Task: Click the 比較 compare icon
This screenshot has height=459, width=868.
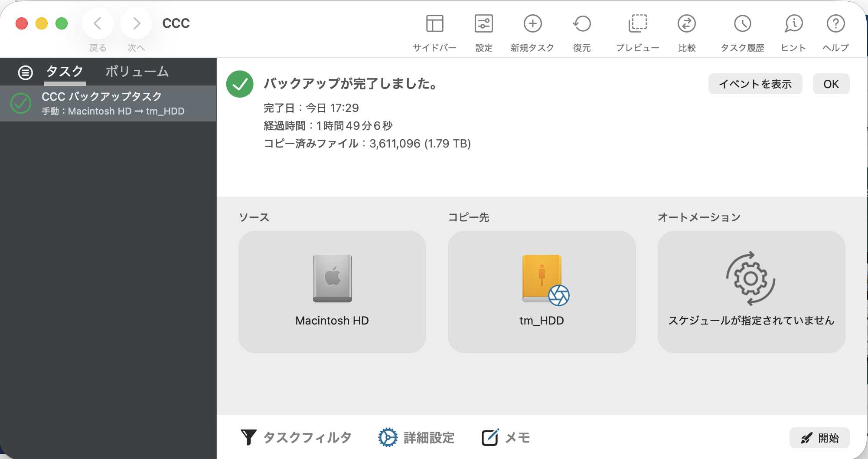Action: pos(687,24)
